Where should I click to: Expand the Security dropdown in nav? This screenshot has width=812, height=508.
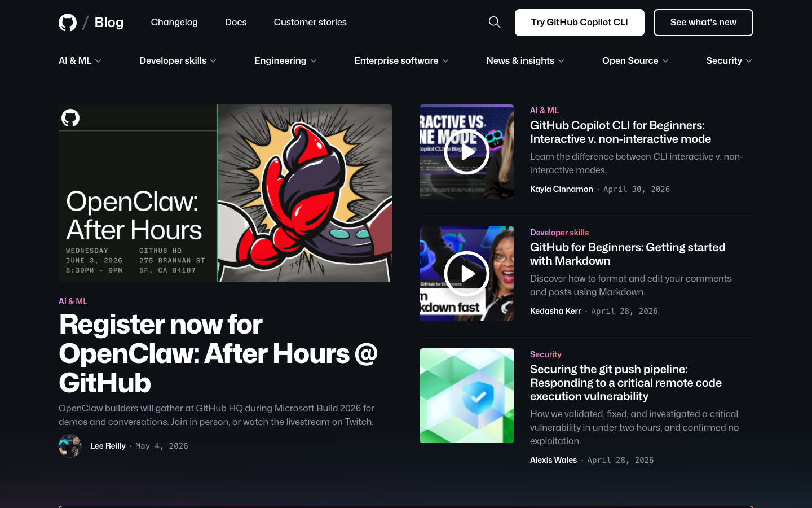[729, 60]
